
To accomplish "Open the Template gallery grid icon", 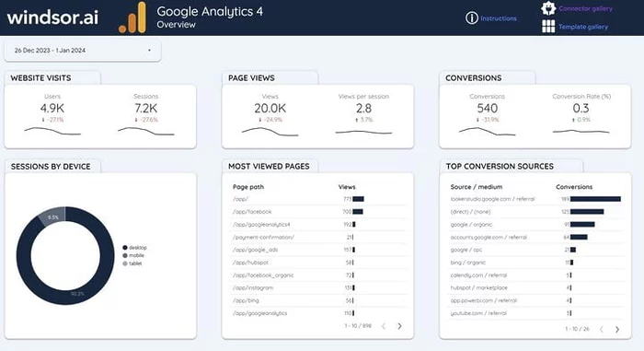I will 548,27.
